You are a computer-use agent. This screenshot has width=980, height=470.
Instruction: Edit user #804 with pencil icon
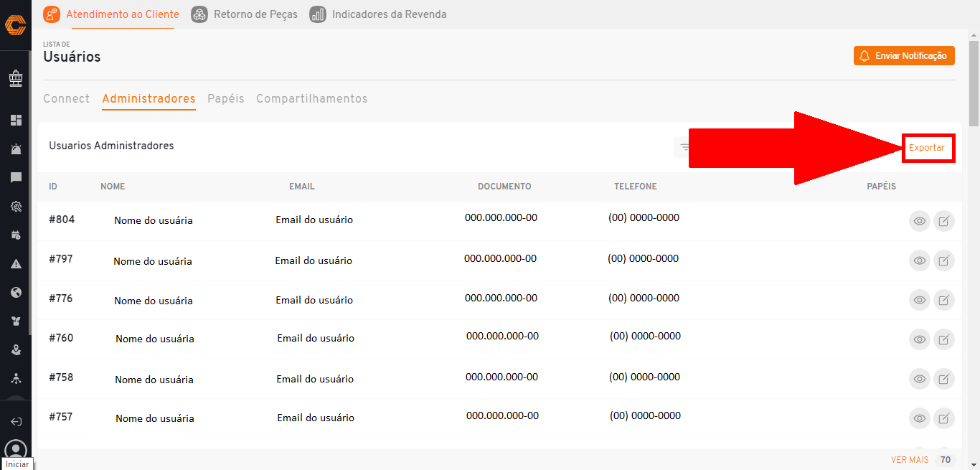coord(944,221)
